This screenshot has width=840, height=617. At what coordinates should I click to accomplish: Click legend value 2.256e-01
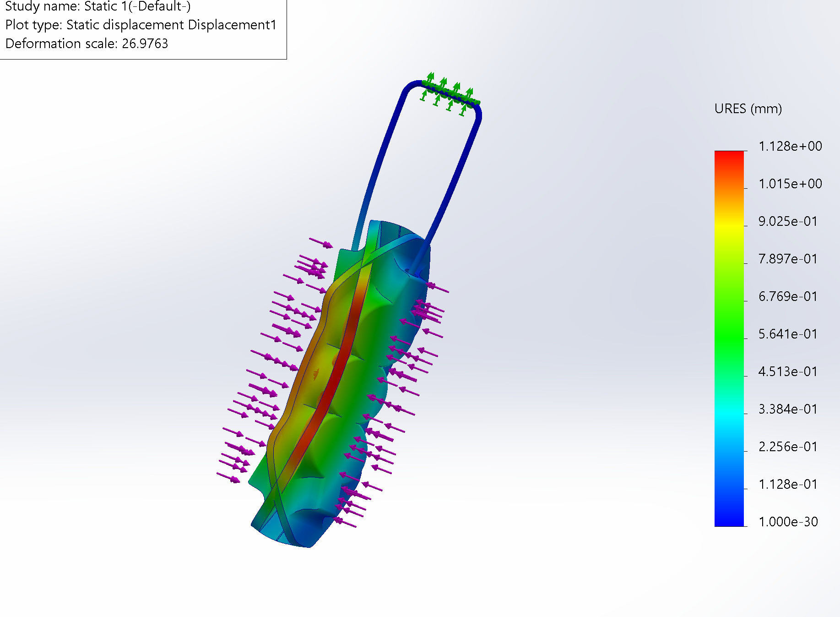tap(788, 447)
